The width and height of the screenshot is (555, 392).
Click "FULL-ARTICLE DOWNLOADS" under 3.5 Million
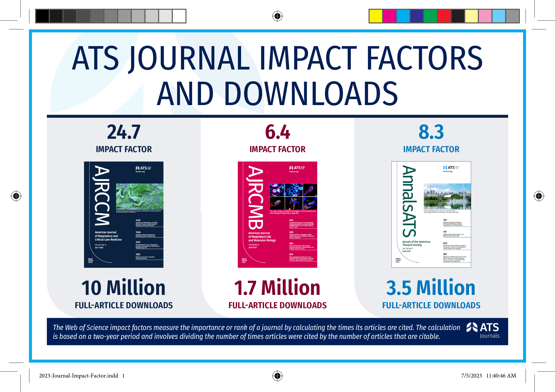point(431,305)
